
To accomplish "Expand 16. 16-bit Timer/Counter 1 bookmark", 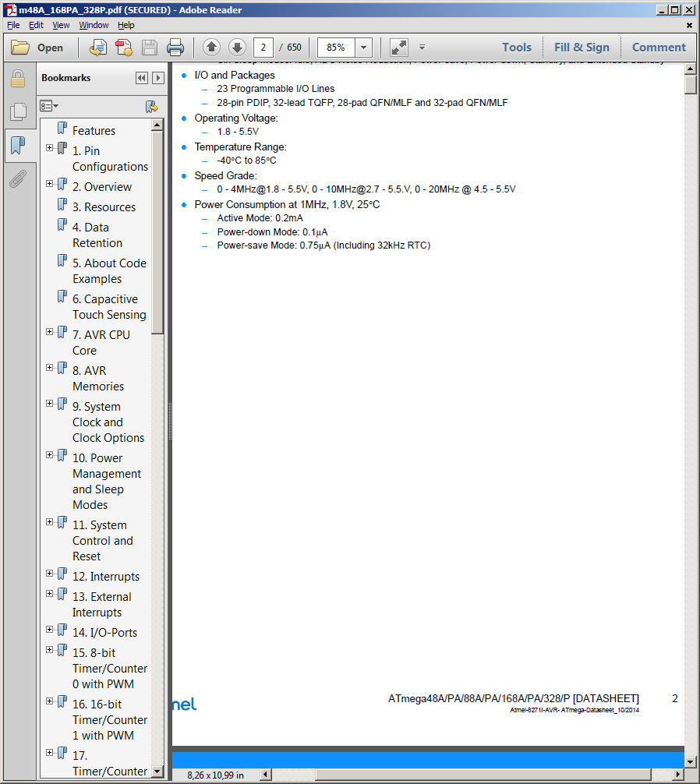I will pos(50,701).
